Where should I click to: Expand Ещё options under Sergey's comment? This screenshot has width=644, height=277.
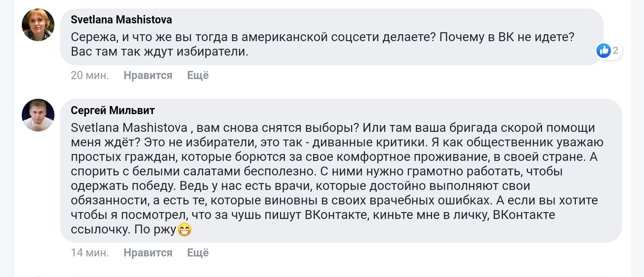click(x=198, y=253)
